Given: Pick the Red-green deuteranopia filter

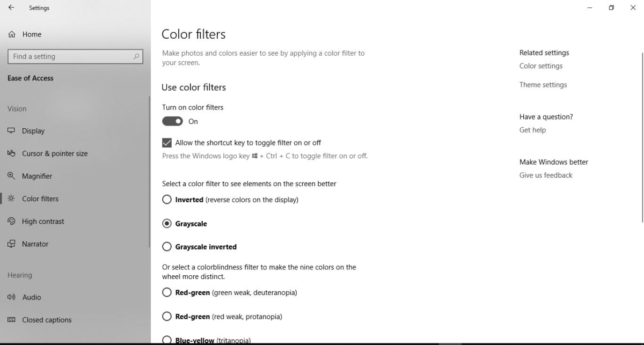Looking at the screenshot, I should [x=167, y=292].
